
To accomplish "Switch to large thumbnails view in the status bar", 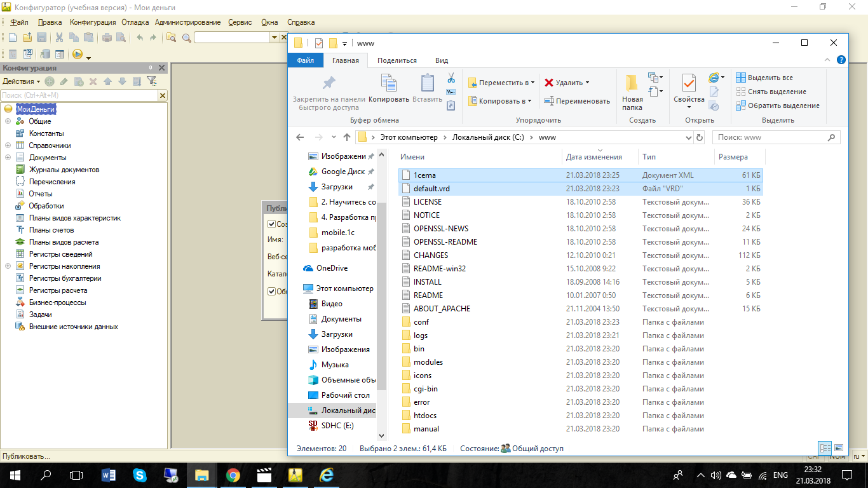I will [x=839, y=448].
